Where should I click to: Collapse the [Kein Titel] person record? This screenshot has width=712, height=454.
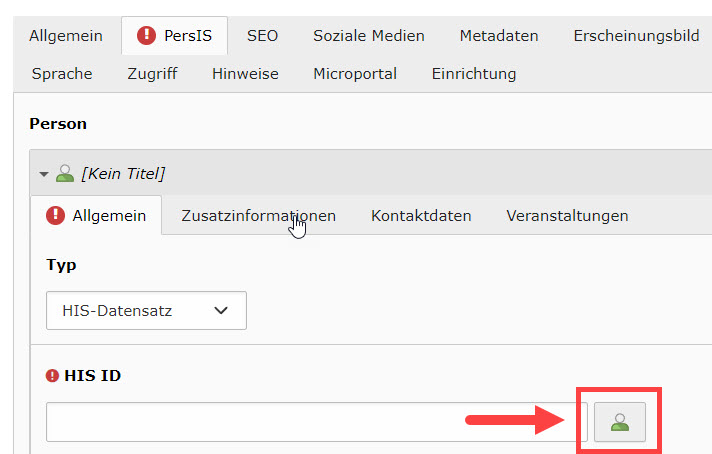click(44, 174)
